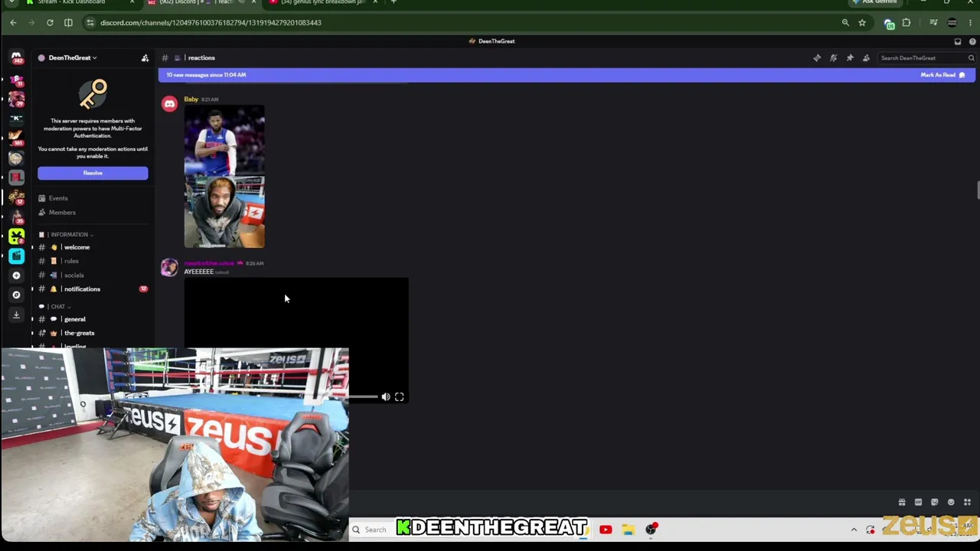Toggle the member list icon
The height and width of the screenshot is (551, 980).
(x=866, y=58)
